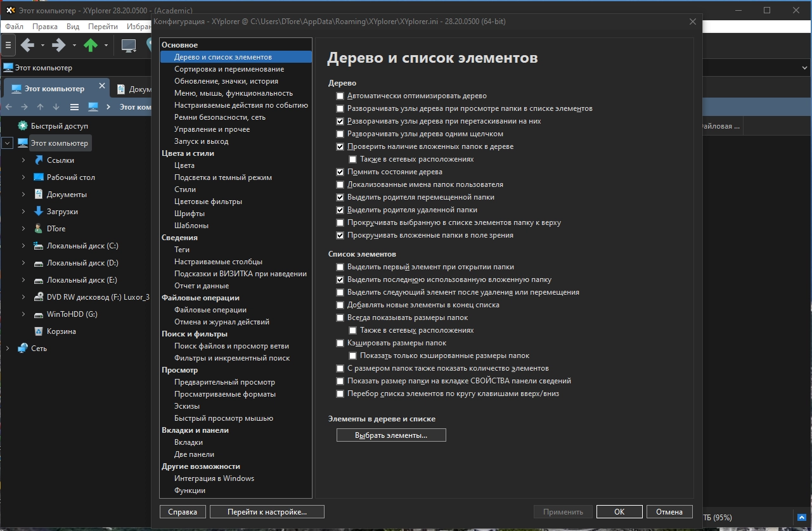Expand the Ссылки tree node
812x531 pixels.
(x=23, y=160)
